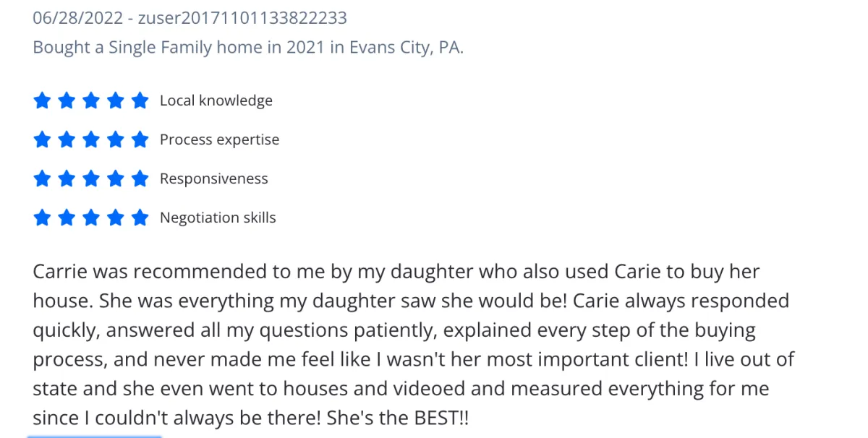The width and height of the screenshot is (868, 438).
Task: Click fourth star of Negotiation skills rating
Action: click(116, 218)
